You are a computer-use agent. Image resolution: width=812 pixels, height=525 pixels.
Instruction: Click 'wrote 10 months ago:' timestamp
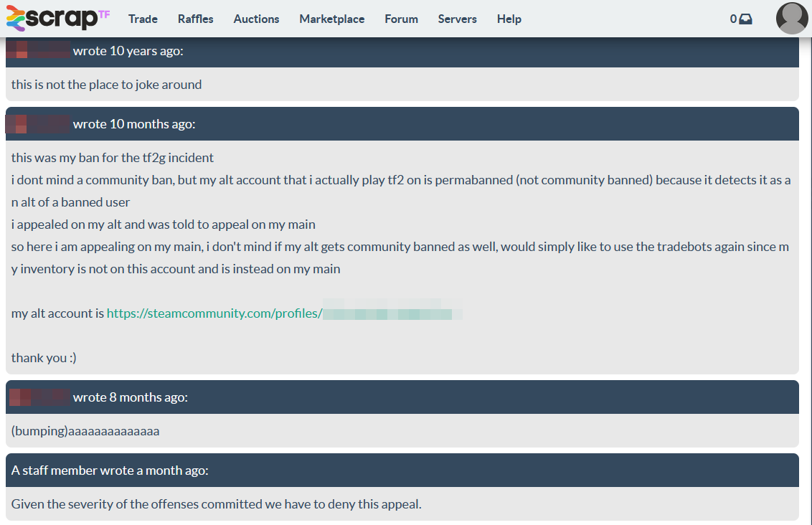[134, 124]
